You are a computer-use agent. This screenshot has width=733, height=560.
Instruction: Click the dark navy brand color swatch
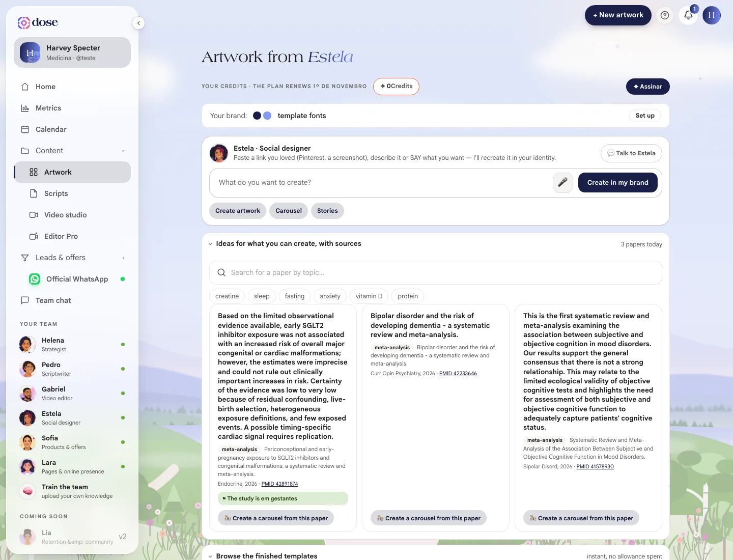[x=257, y=116]
